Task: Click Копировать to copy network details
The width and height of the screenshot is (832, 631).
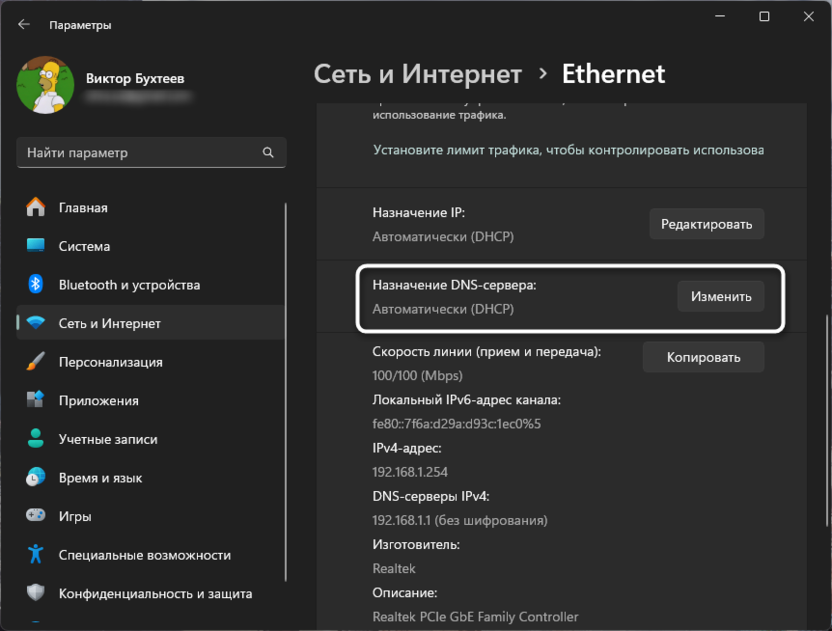Action: pos(703,357)
